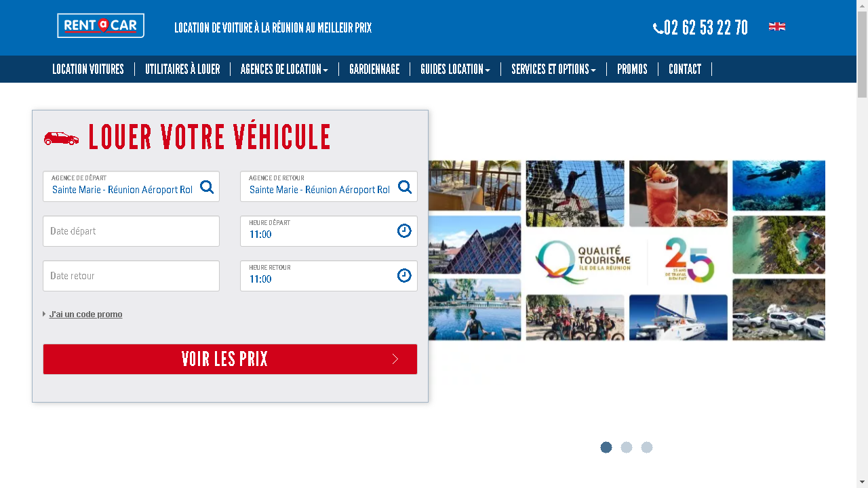Screen dimensions: 868x488
Task: Open the Promos menu item
Action: (x=632, y=69)
